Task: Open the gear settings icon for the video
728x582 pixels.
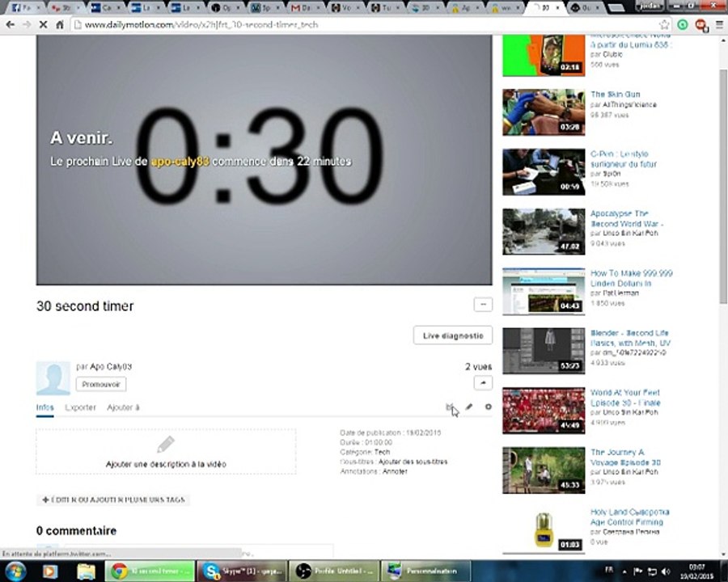Action: point(488,407)
